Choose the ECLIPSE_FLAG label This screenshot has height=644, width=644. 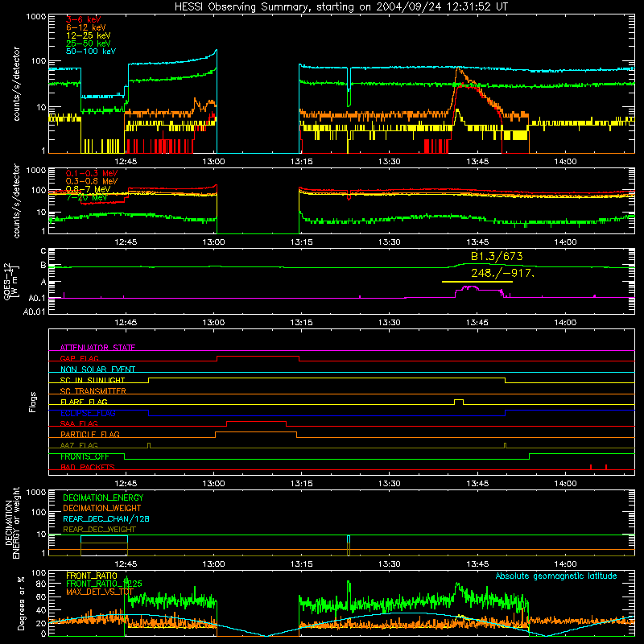(88, 413)
